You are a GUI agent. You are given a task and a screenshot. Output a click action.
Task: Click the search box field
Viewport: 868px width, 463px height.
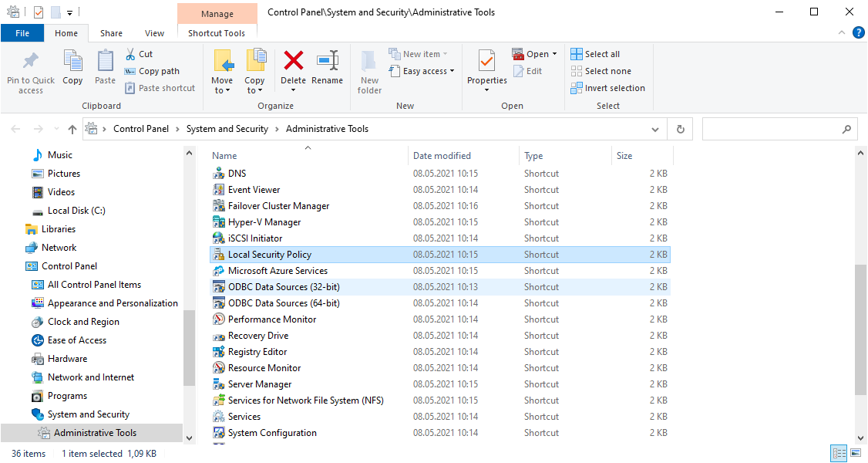coord(771,130)
